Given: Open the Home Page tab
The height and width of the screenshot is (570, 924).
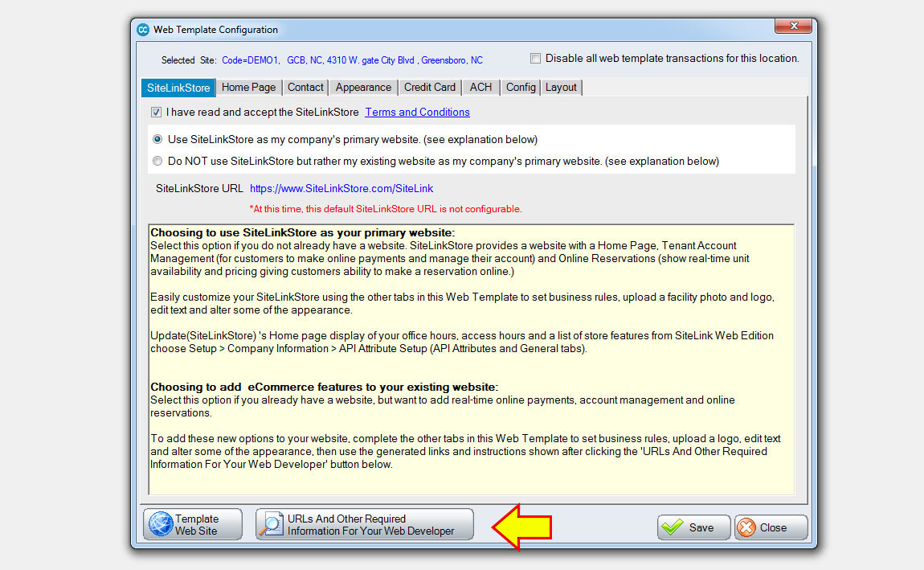Looking at the screenshot, I should coord(249,88).
